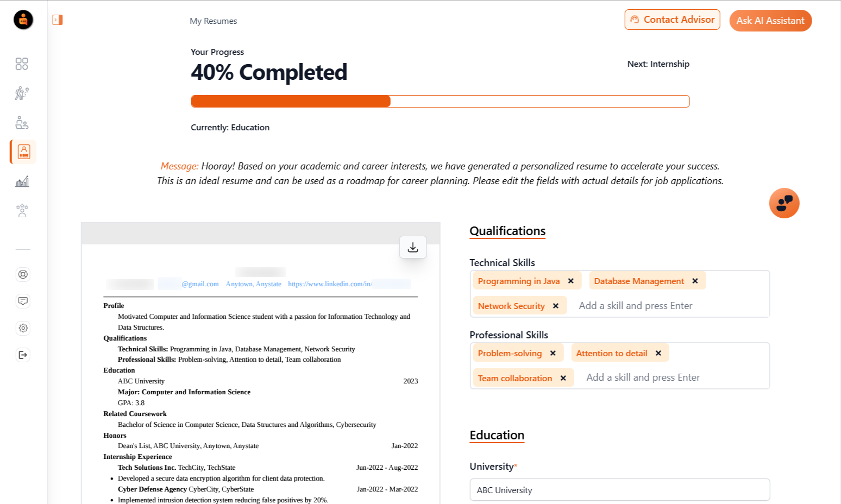Select the resume document icon in sidebar
This screenshot has height=504, width=841.
point(23,152)
